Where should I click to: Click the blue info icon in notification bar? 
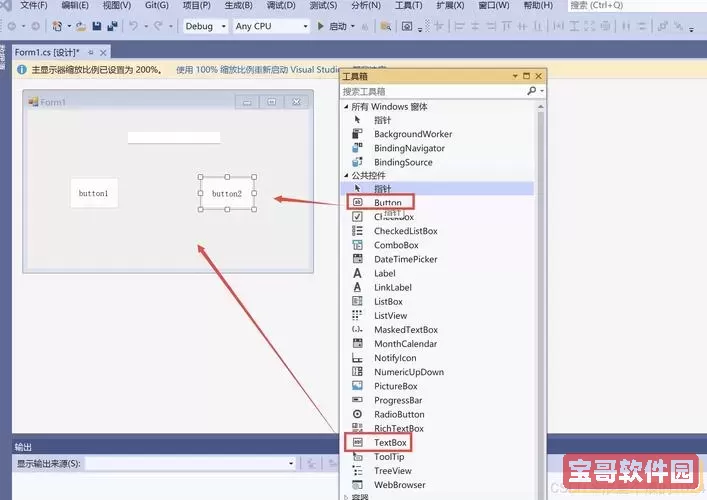[x=21, y=70]
